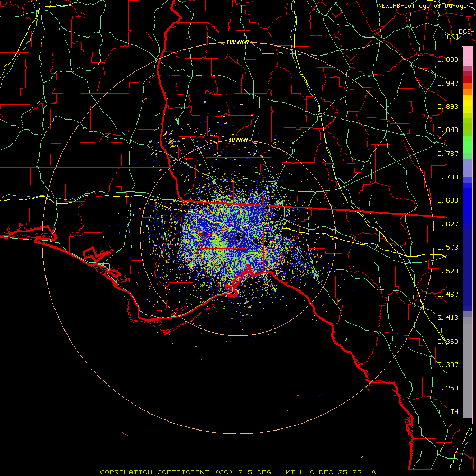Click the DCC product label
Viewport: 476px width, 476px height.
pyautogui.click(x=464, y=32)
